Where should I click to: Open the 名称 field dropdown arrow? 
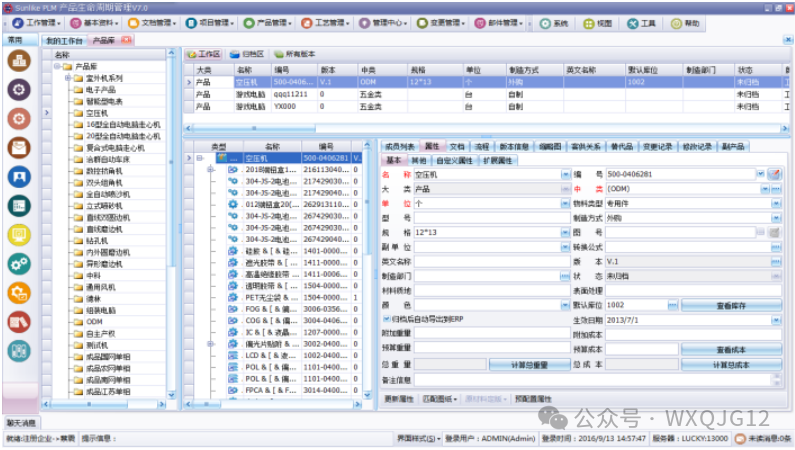click(x=565, y=174)
